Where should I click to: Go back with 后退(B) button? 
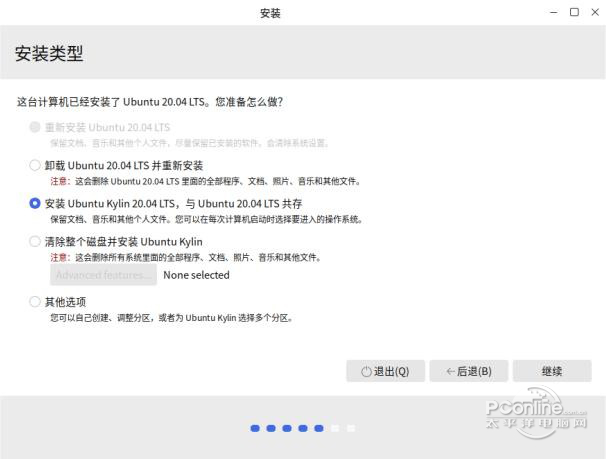point(469,371)
